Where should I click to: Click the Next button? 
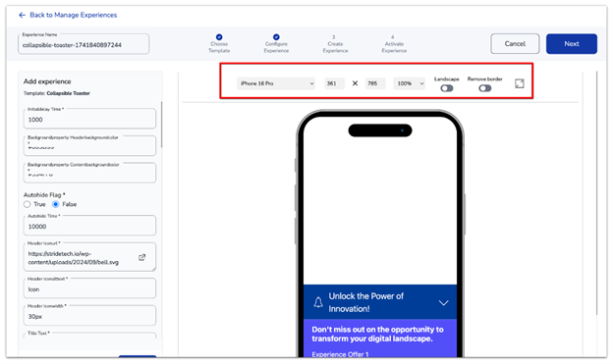571,44
